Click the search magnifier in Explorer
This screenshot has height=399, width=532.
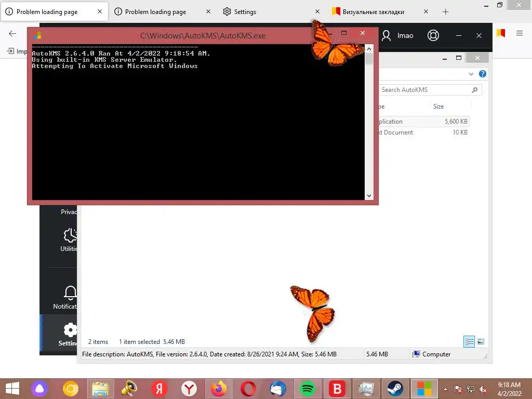click(x=475, y=89)
